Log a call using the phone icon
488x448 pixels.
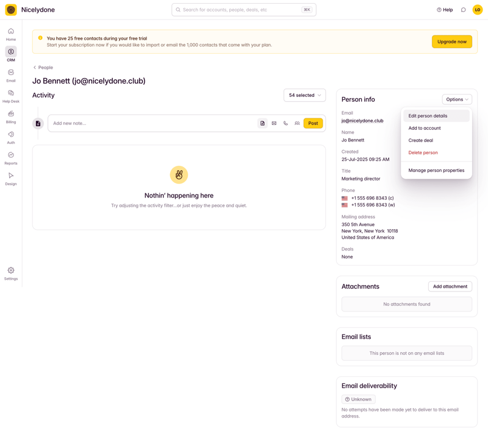[x=285, y=123]
